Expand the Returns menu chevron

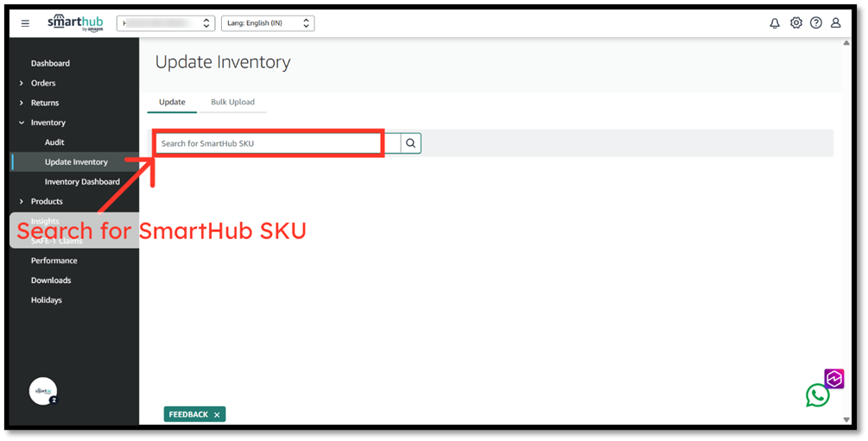(22, 103)
